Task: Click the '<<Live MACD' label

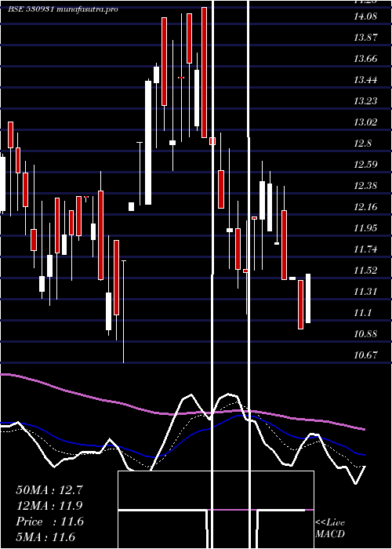Action: point(330,528)
